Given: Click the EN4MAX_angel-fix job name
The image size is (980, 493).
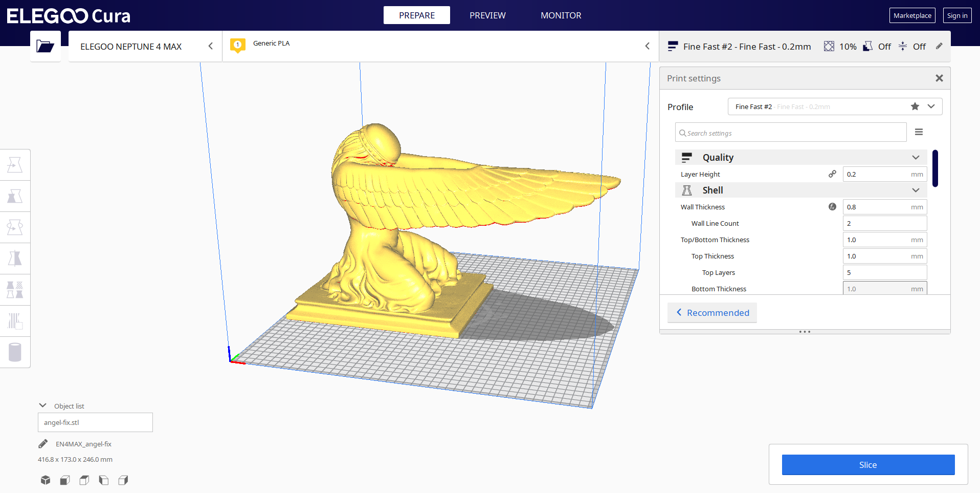Looking at the screenshot, I should (x=83, y=444).
